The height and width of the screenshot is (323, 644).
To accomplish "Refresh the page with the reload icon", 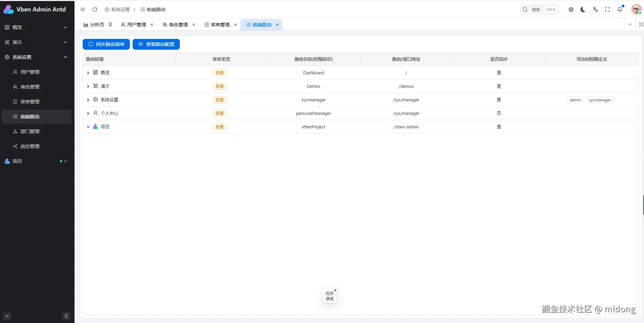I will (95, 9).
